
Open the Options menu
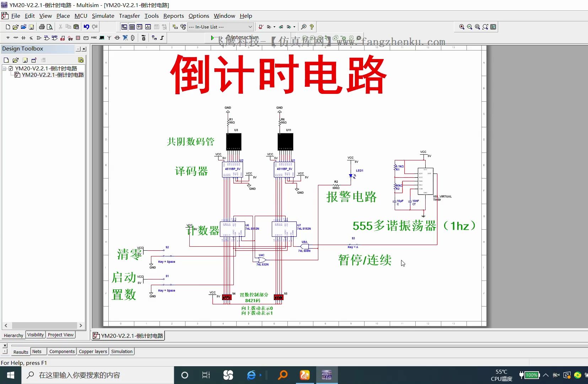tap(199, 16)
